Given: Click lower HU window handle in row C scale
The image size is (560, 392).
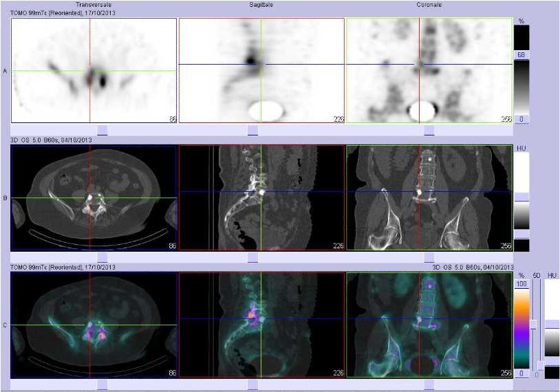Looking at the screenshot, I should (x=552, y=361).
